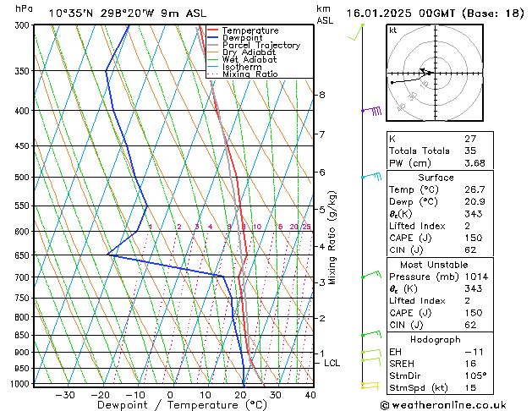This screenshot has height=411, width=532.
Task: Click the purple wind barb at 400 hPa
Action: pyautogui.click(x=371, y=111)
